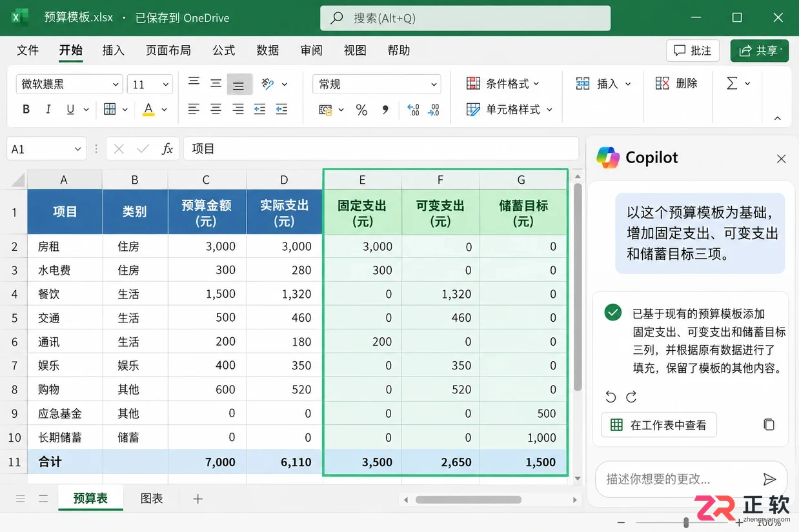Switch to the 页面布局 tab
The image size is (799, 532).
point(168,50)
